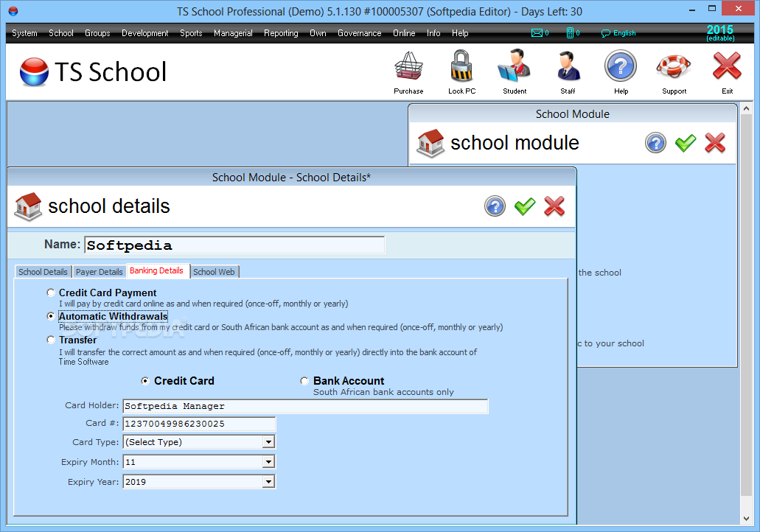Open the Sports menu

coord(191,33)
